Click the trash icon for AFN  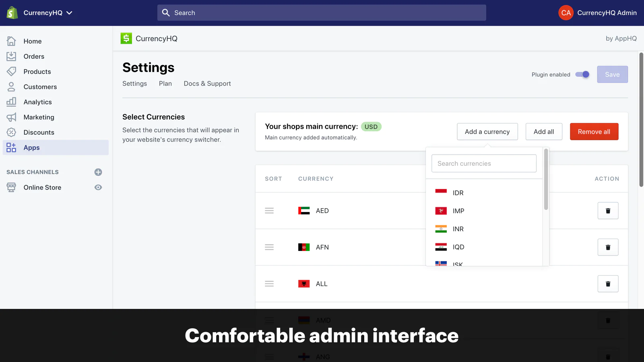click(x=608, y=247)
